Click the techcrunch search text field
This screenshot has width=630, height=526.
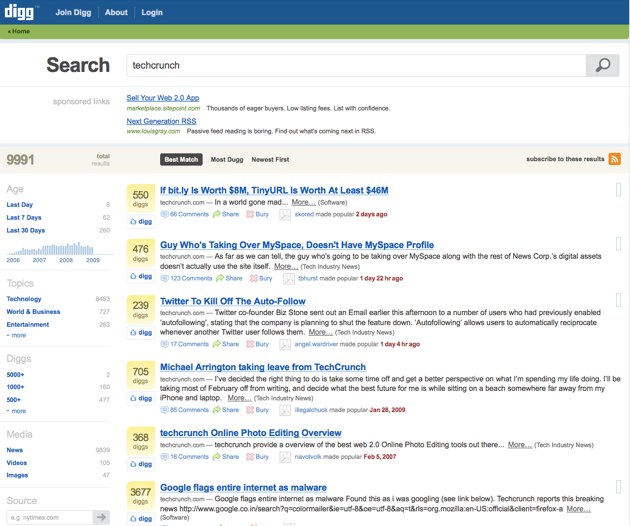pyautogui.click(x=356, y=65)
